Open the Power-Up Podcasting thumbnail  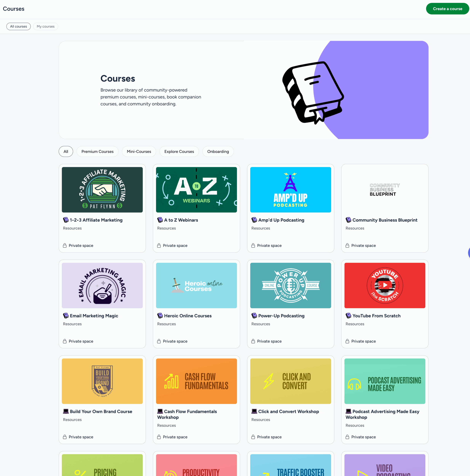coord(290,285)
